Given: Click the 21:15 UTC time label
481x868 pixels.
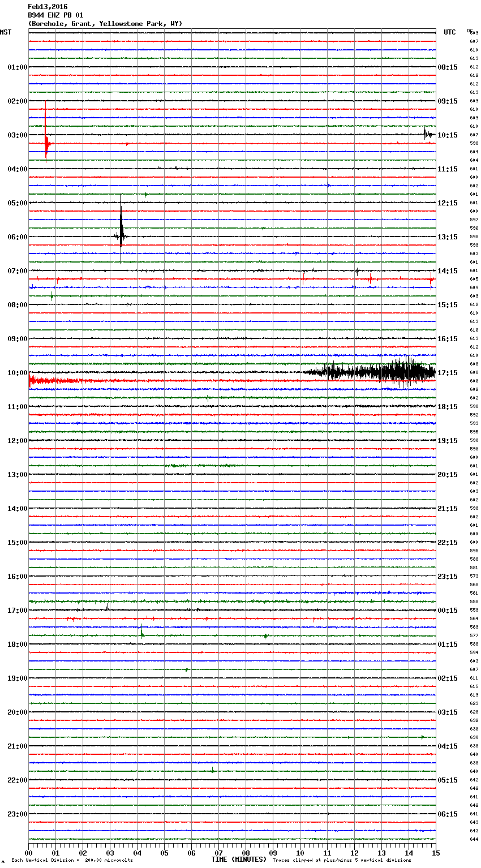Looking at the screenshot, I should (x=448, y=509).
